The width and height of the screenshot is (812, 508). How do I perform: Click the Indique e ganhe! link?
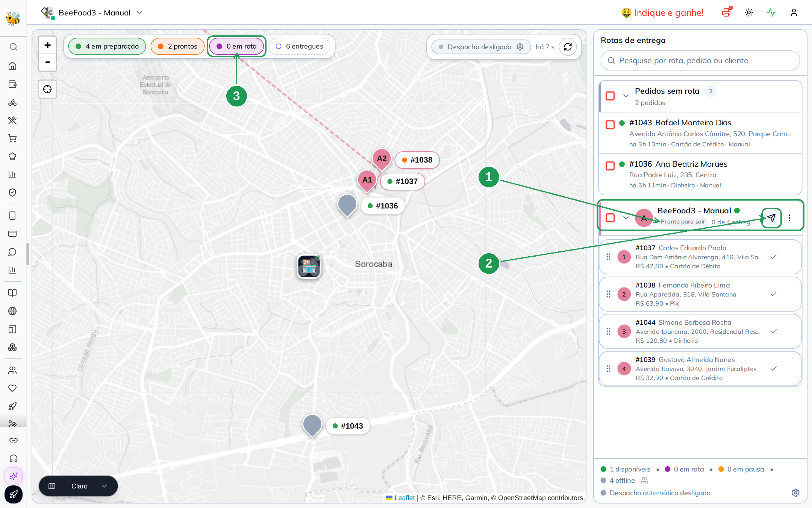[662, 13]
